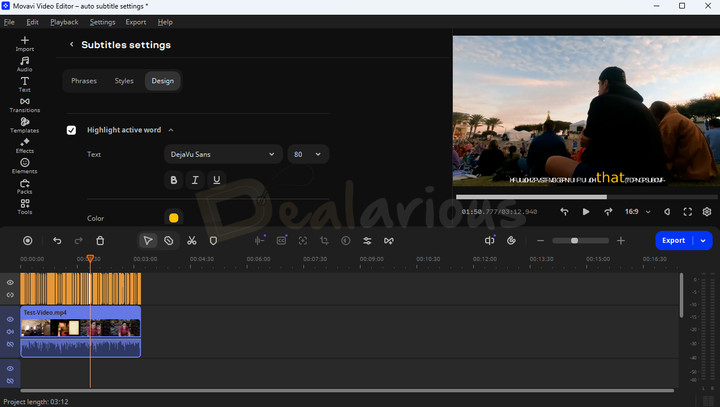The image size is (720, 407).
Task: Open the speed gauge tool on toolbar
Action: [x=511, y=241]
